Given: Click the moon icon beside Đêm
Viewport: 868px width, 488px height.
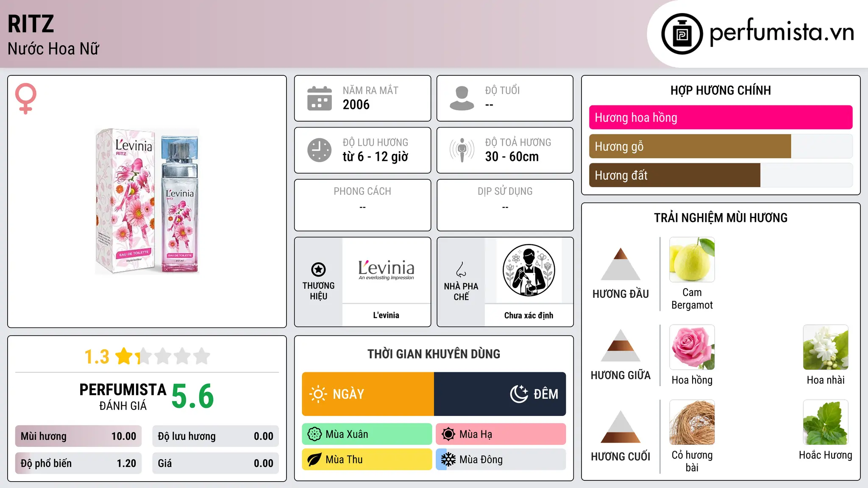Looking at the screenshot, I should pos(519,394).
